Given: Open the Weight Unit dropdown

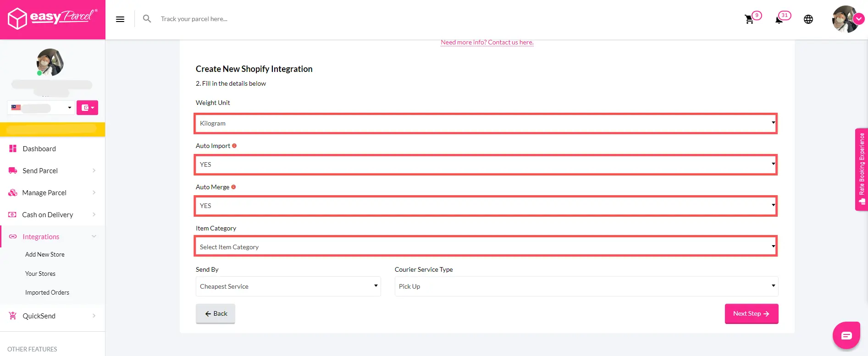Looking at the screenshot, I should click(x=486, y=123).
